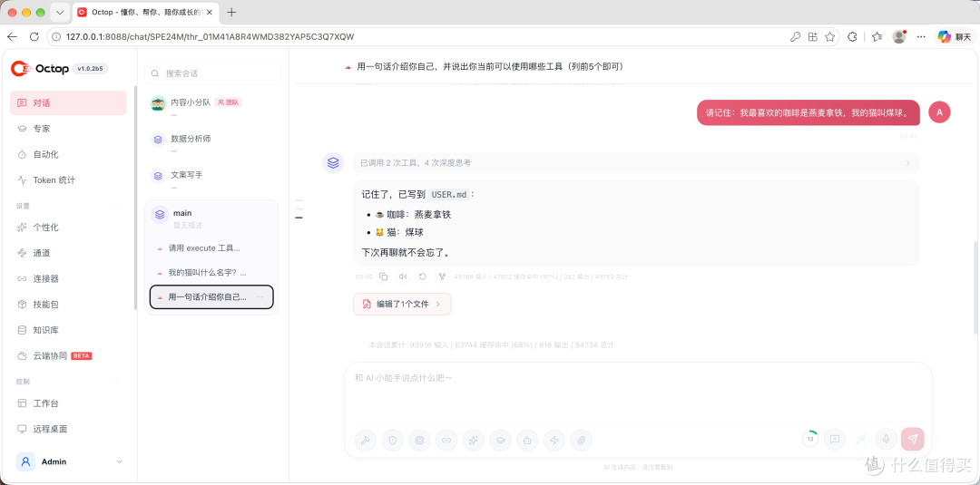The image size is (980, 485).
Task: Open browser extensions puzzle icon
Action: click(852, 37)
